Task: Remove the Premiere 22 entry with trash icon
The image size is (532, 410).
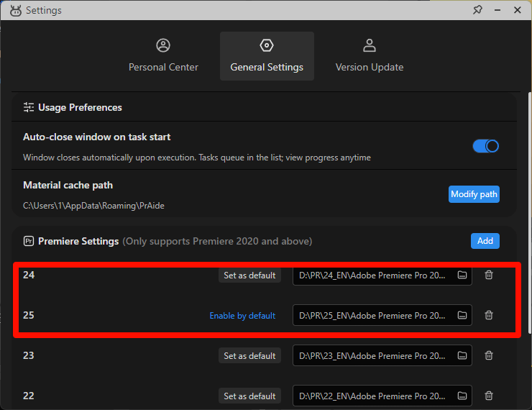Action: coord(489,396)
